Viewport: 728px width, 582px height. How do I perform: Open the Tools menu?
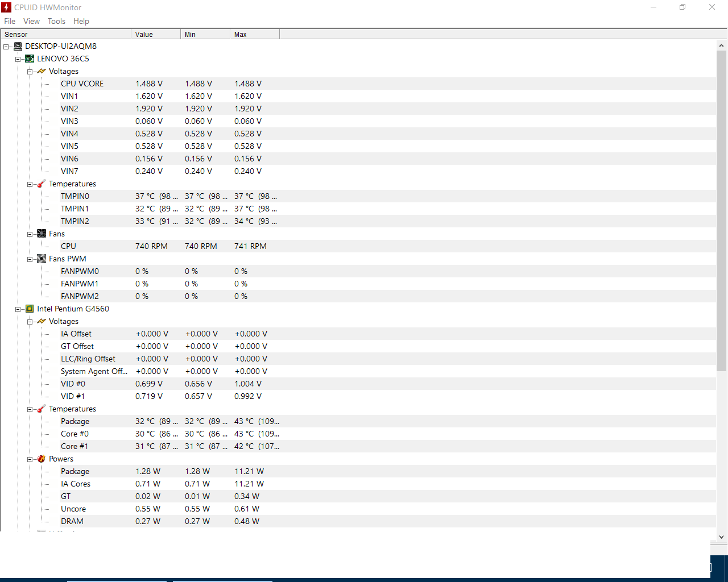pos(56,21)
